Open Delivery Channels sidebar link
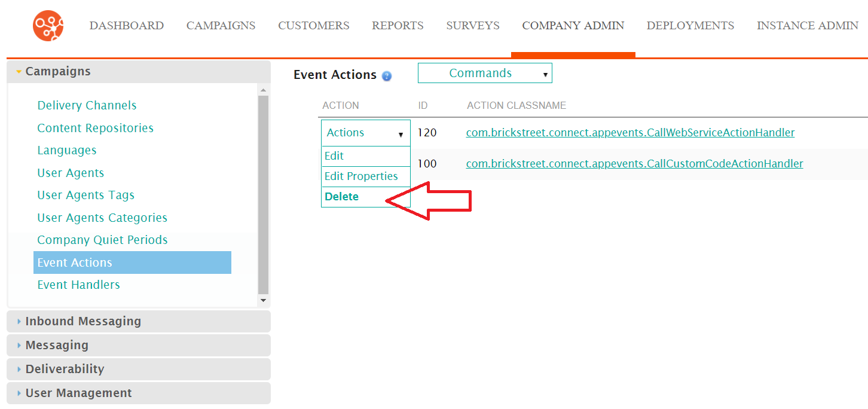This screenshot has height=409, width=868. 87,105
